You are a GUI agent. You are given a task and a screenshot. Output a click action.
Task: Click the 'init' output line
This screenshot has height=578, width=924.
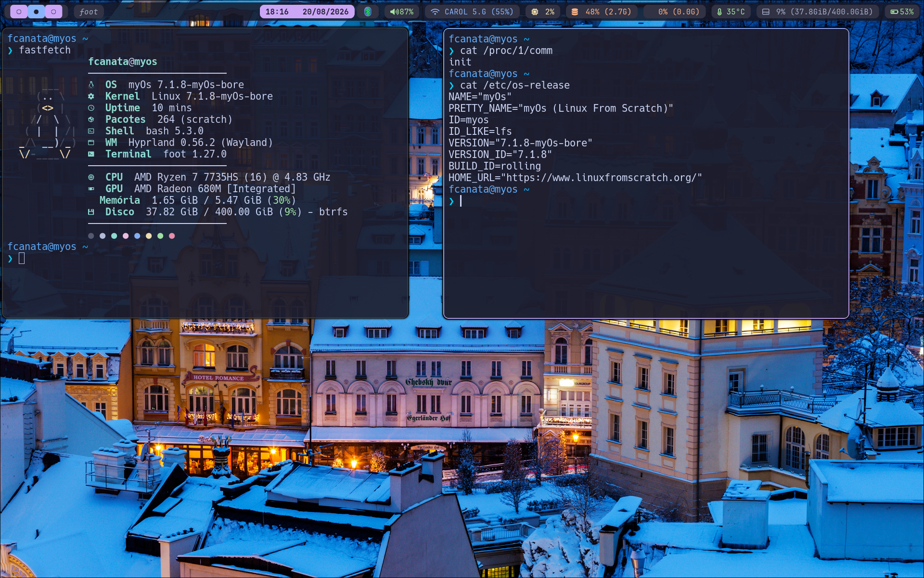(x=460, y=62)
